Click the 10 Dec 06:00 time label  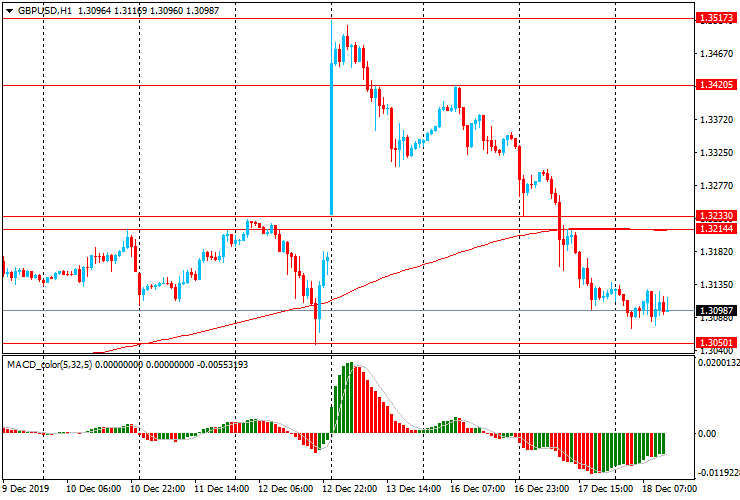coord(93,488)
